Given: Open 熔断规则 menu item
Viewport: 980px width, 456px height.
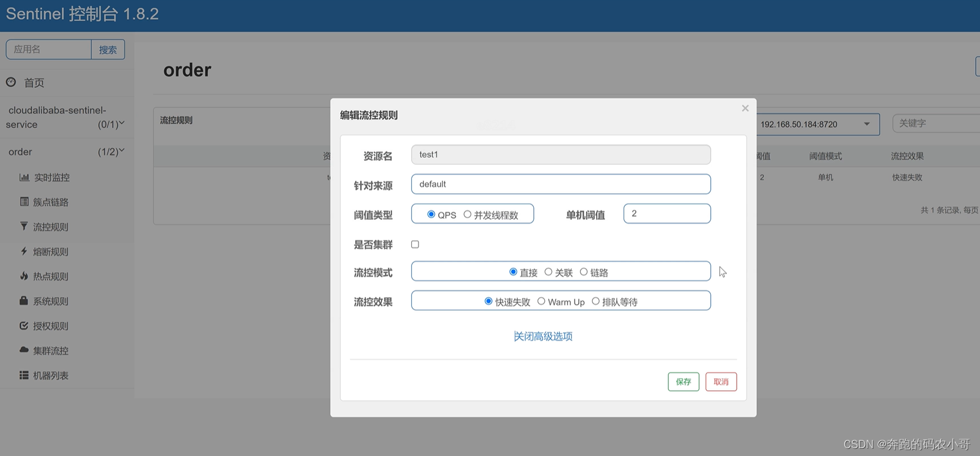Looking at the screenshot, I should point(50,252).
